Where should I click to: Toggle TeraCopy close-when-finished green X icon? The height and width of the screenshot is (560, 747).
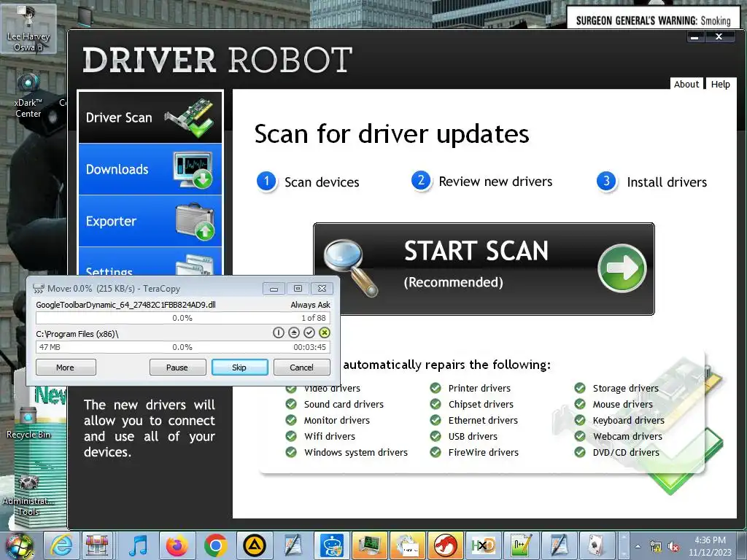(325, 332)
